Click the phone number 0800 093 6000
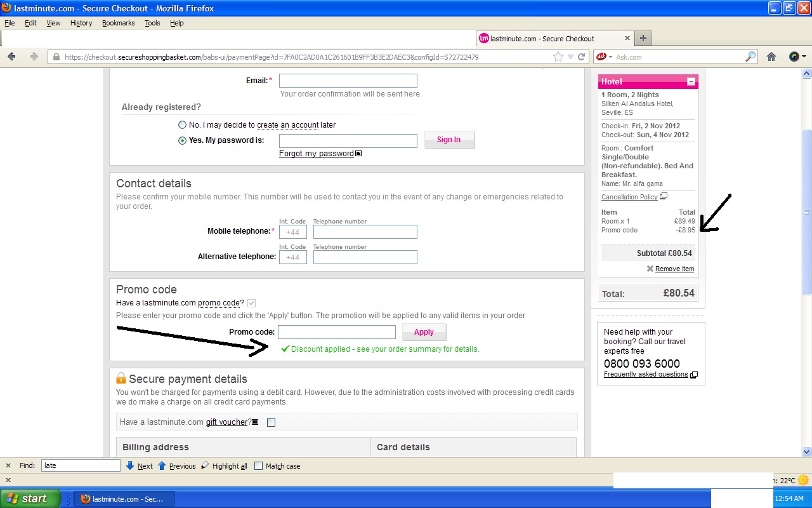 tap(641, 363)
